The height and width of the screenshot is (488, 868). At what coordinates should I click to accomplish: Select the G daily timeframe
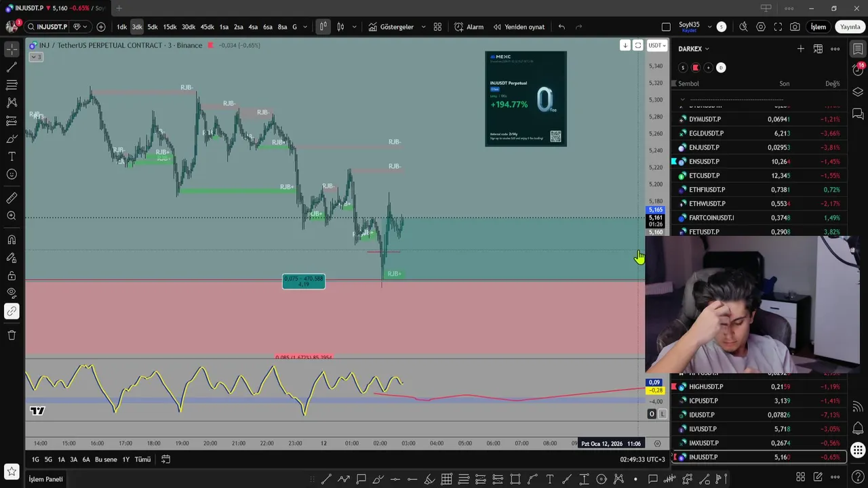pos(294,27)
